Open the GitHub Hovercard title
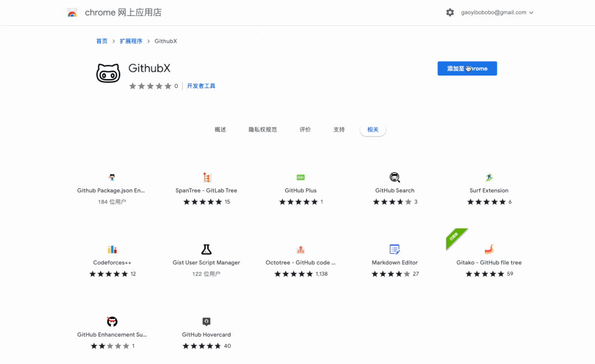Screen dimensions: 595x364 point(206,334)
